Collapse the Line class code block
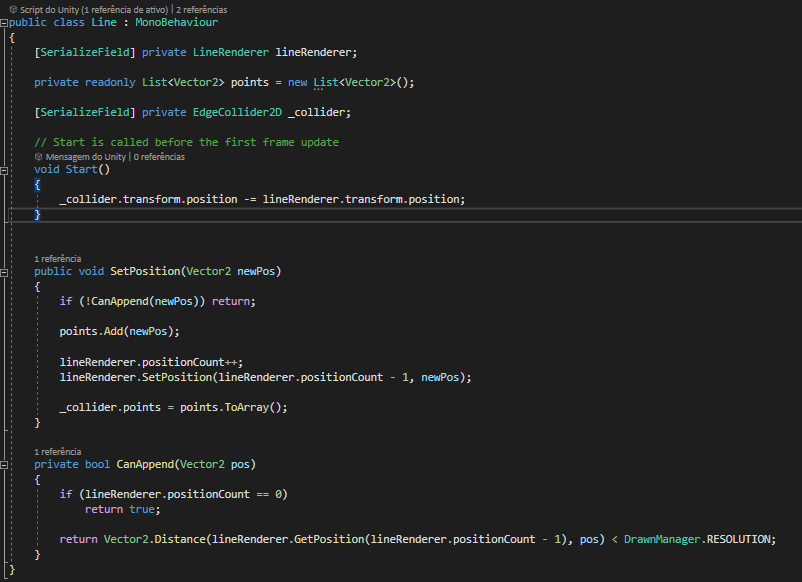802x582 pixels. [5, 22]
